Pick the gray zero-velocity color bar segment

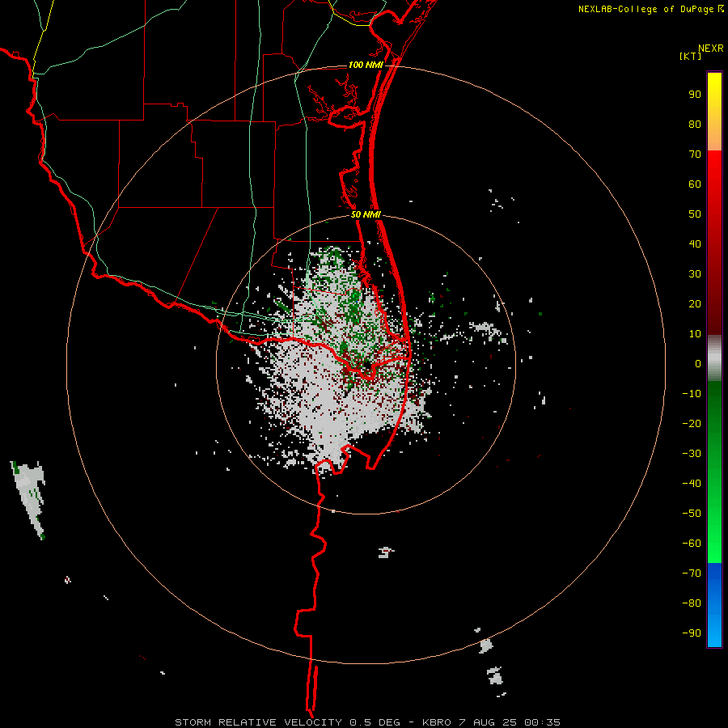pyautogui.click(x=714, y=358)
